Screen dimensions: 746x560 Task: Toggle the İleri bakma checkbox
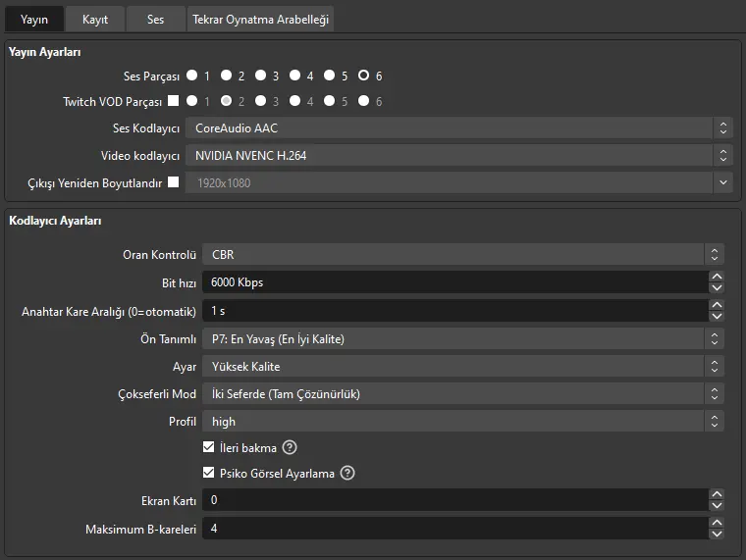[208, 447]
